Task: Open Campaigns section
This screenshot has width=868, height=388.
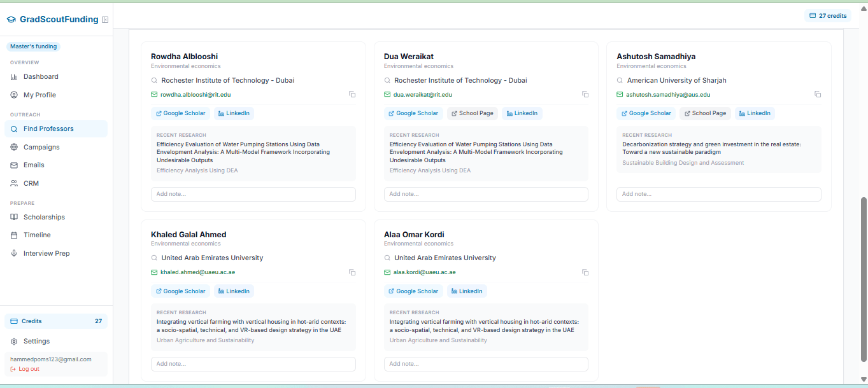Action: coord(56,147)
